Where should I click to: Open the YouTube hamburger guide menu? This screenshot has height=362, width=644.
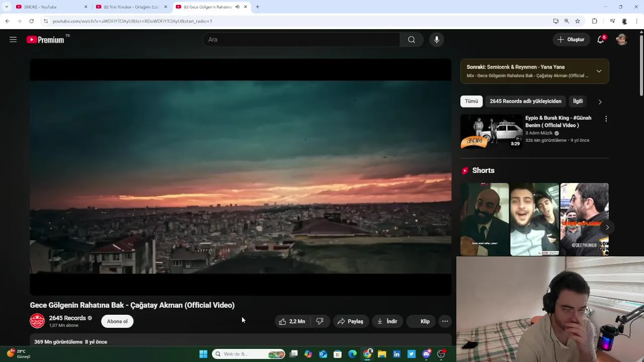click(x=13, y=40)
